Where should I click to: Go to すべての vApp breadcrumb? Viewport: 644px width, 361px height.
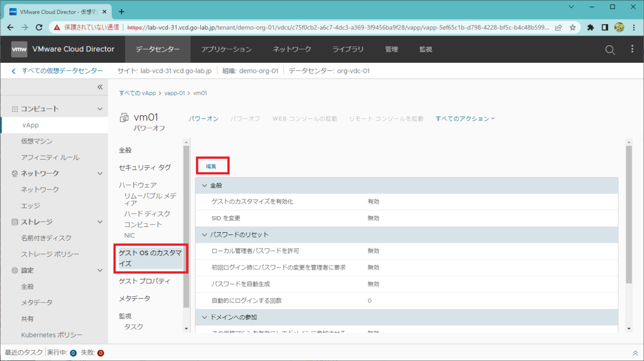click(x=137, y=93)
